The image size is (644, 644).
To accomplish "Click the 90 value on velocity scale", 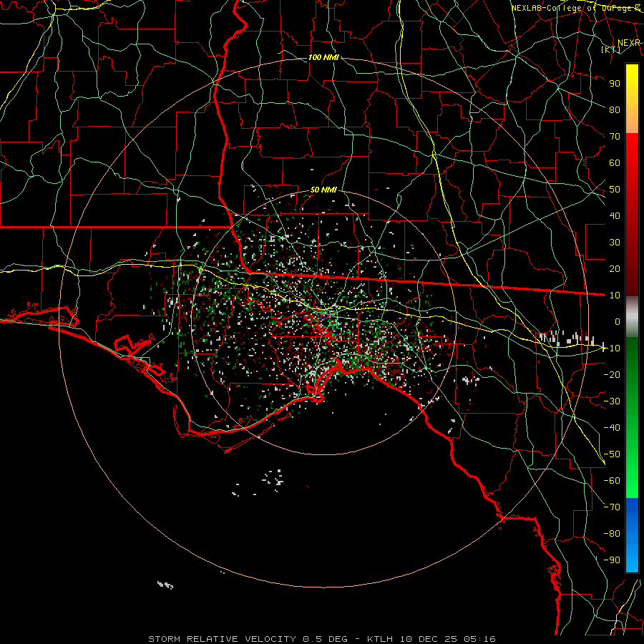I will click(x=615, y=84).
